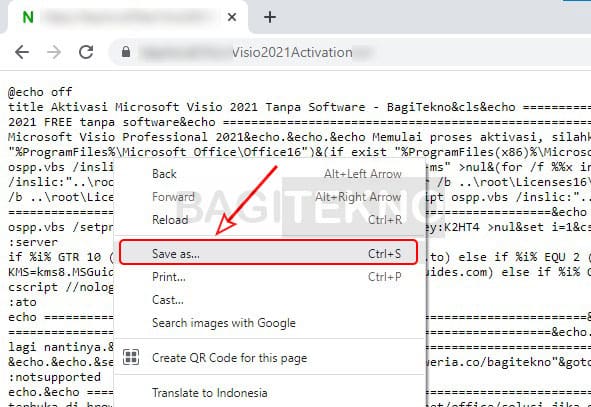The height and width of the screenshot is (407, 591).
Task: Click the '@echo off' line of text
Action: pyautogui.click(x=40, y=92)
